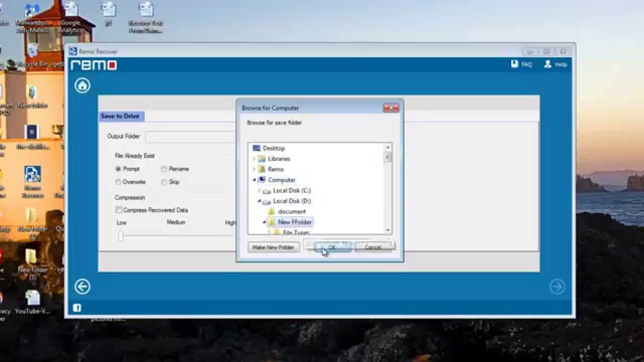The width and height of the screenshot is (644, 362).
Task: Open the New folder (3) desktop folder
Action: [32, 264]
